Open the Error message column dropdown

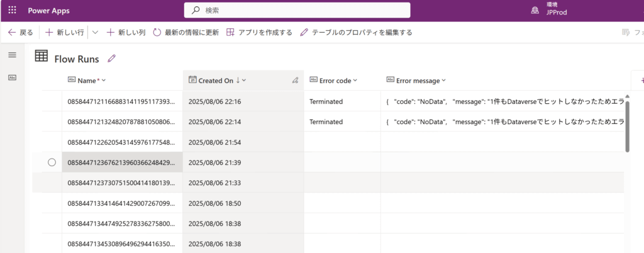(x=444, y=81)
